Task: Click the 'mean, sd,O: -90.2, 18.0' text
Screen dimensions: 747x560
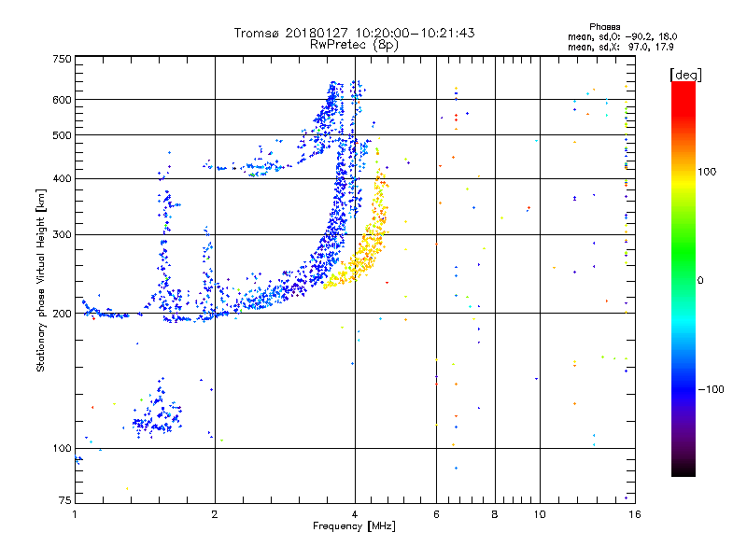Action: tap(622, 36)
